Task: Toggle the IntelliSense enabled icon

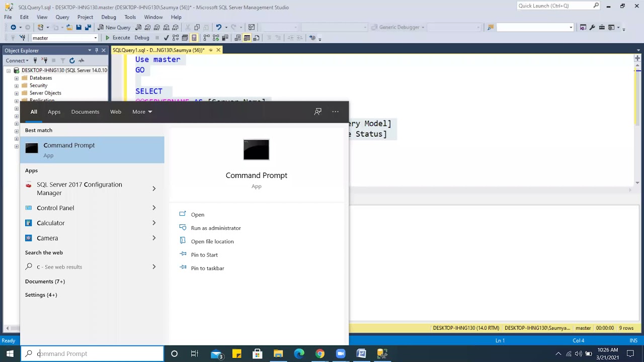Action: pyautogui.click(x=194, y=38)
